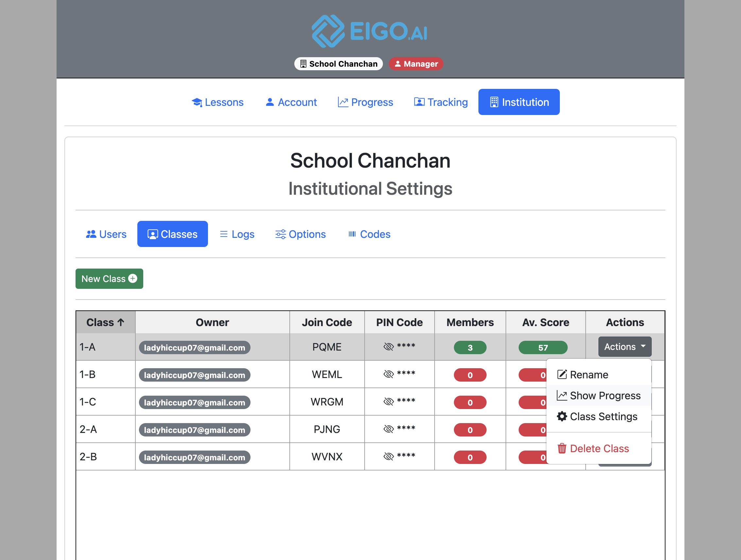This screenshot has width=741, height=560.
Task: Select class name 2-A cell
Action: pyautogui.click(x=106, y=429)
